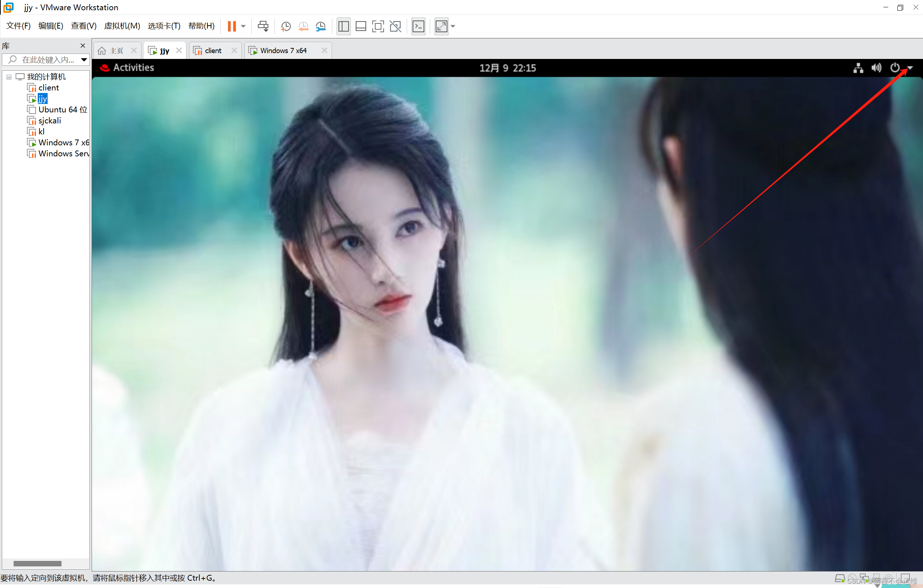Image resolution: width=923 pixels, height=588 pixels.
Task: Click the Send Ctrl+Alt+Del toolbar icon
Action: pyautogui.click(x=263, y=26)
